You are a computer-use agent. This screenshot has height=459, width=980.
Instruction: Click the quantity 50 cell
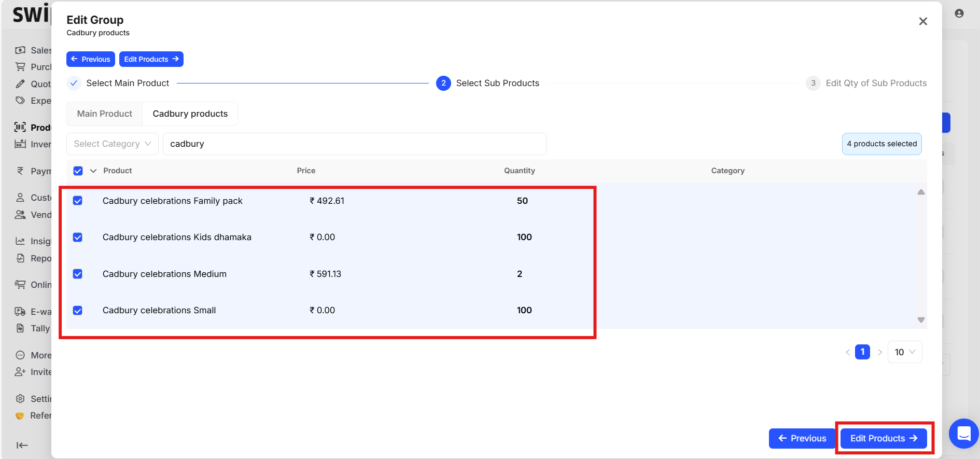(522, 201)
